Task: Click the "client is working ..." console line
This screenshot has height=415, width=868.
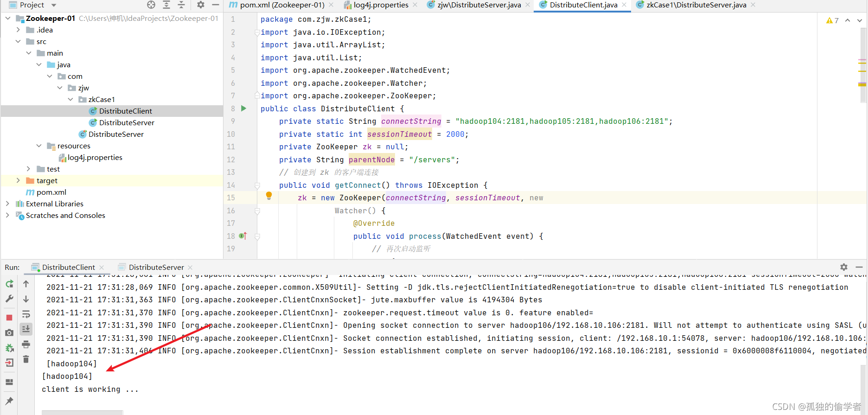Action: 90,389
